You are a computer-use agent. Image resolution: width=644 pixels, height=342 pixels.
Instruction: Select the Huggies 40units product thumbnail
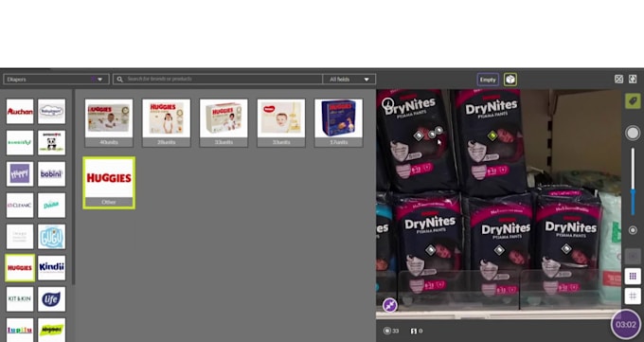pos(109,122)
